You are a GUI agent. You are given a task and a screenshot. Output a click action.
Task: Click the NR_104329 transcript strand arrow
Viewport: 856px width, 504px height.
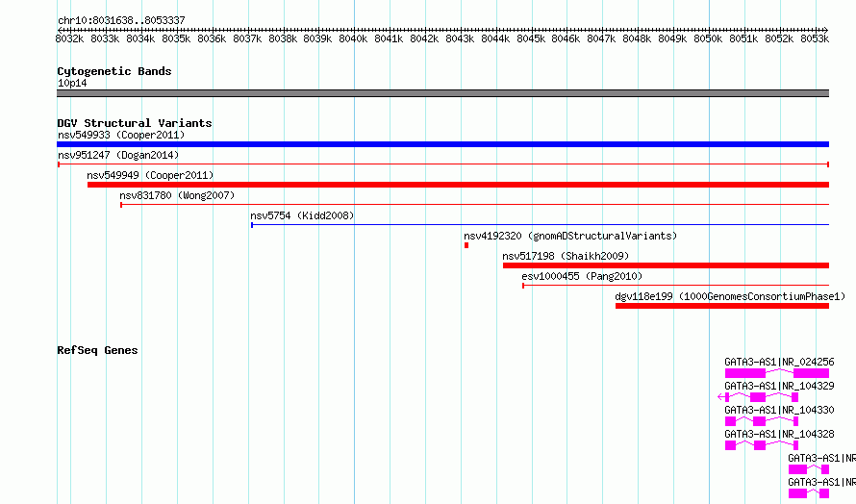[720, 397]
